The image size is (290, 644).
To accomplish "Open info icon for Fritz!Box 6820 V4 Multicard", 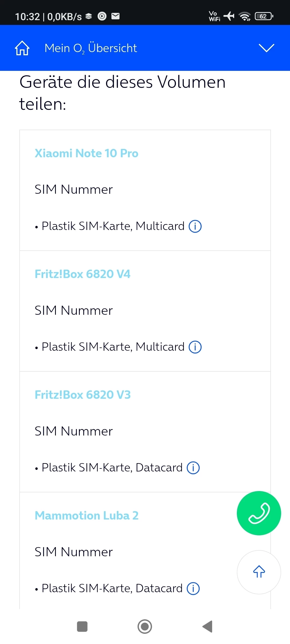I will pos(195,347).
